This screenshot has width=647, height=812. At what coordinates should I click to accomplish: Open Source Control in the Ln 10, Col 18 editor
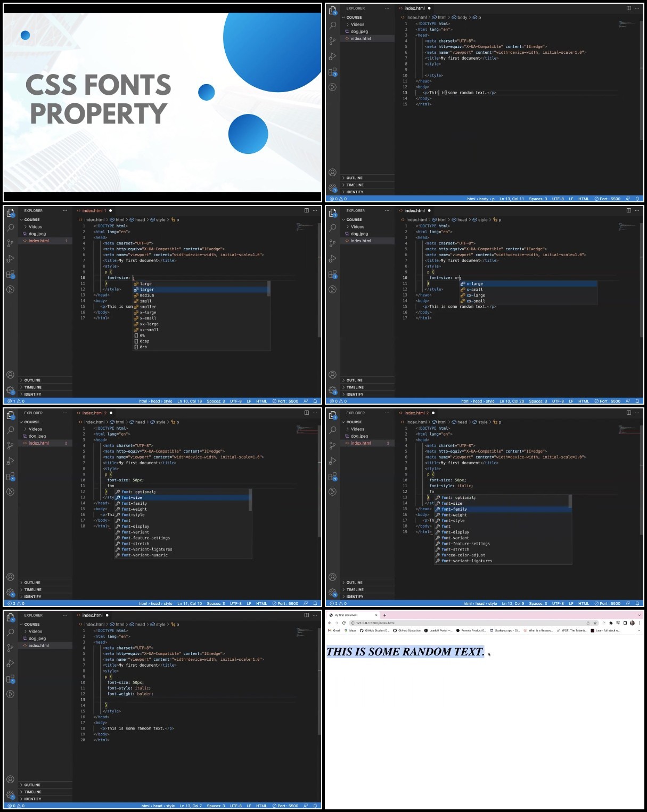coord(11,243)
